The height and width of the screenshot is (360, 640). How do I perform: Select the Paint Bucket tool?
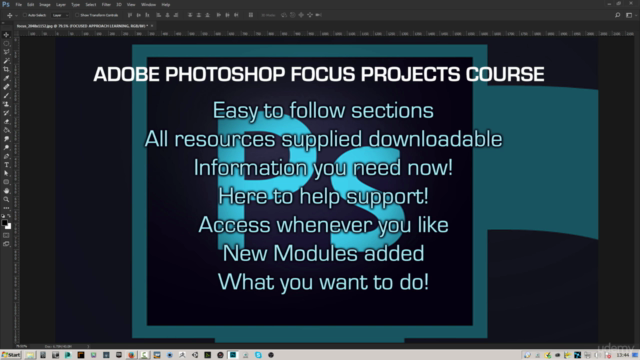6,130
